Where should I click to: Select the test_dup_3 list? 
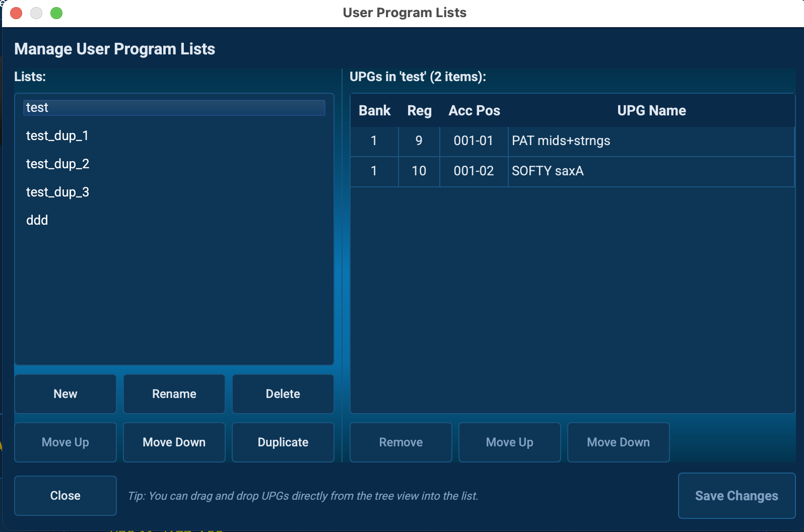[x=174, y=192]
